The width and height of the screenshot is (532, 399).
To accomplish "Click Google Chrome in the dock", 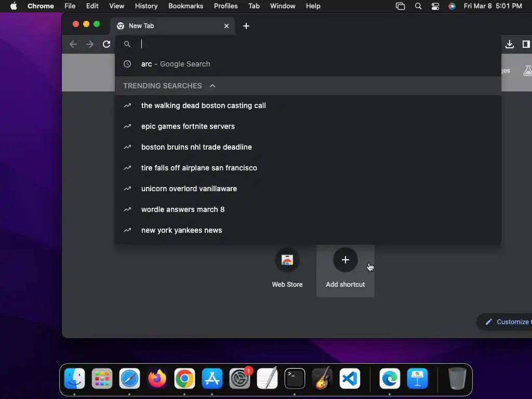I will coord(184,378).
